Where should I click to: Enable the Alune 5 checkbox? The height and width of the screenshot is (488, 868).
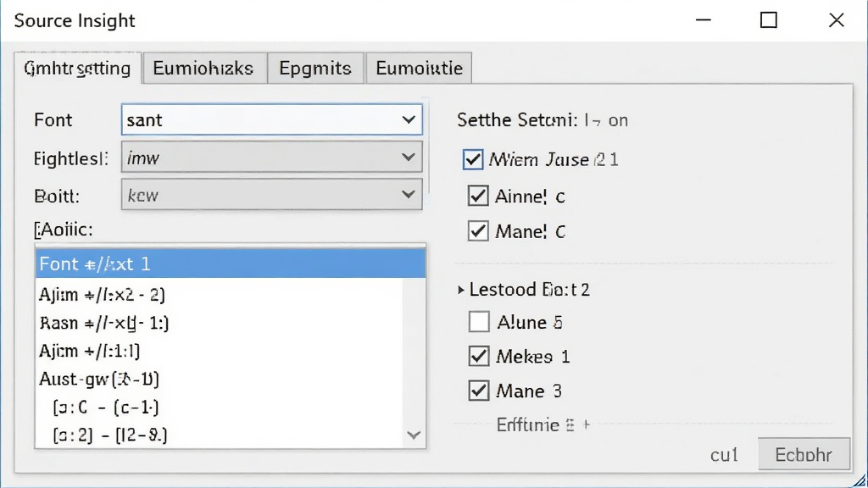(x=479, y=321)
